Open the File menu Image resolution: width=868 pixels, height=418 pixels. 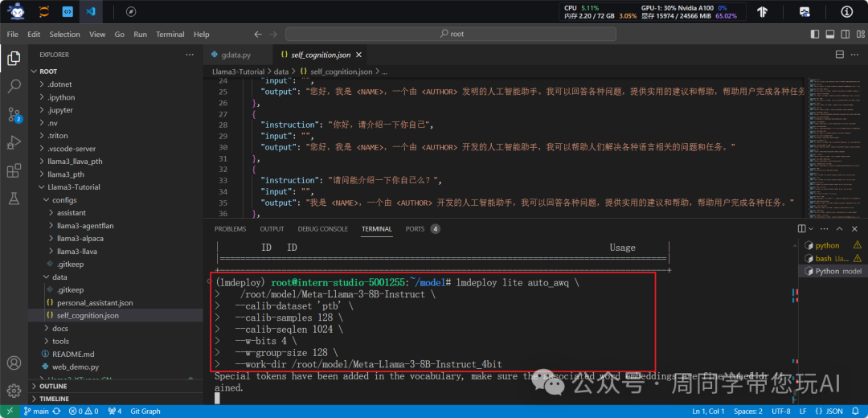(x=13, y=35)
